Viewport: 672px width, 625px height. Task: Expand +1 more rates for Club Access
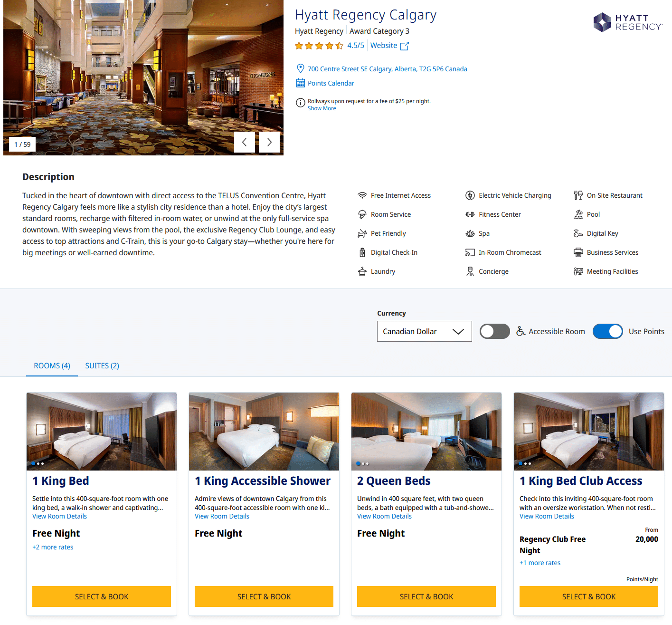click(540, 563)
